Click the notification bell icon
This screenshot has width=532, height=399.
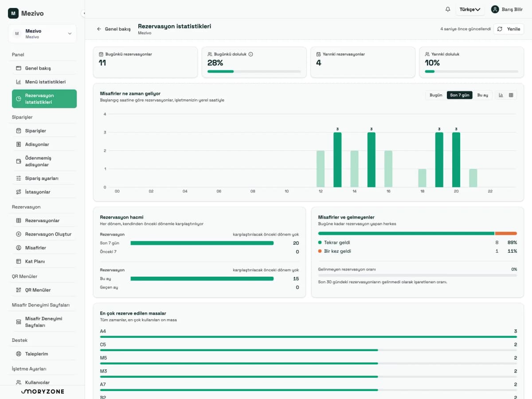coord(448,9)
